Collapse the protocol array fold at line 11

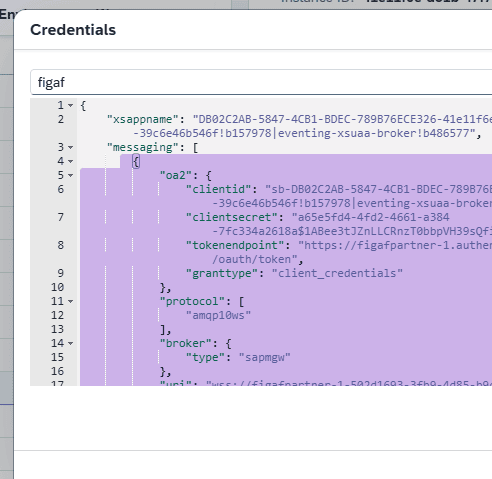(x=70, y=301)
